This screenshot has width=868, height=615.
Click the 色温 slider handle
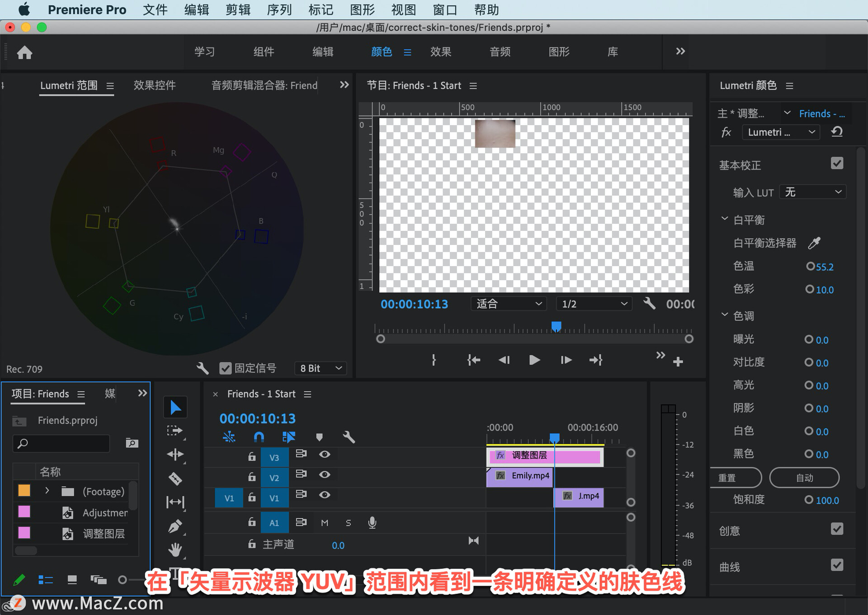coord(810,266)
